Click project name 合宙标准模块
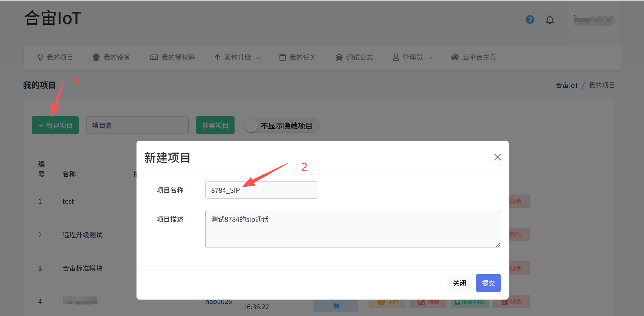 pos(83,268)
